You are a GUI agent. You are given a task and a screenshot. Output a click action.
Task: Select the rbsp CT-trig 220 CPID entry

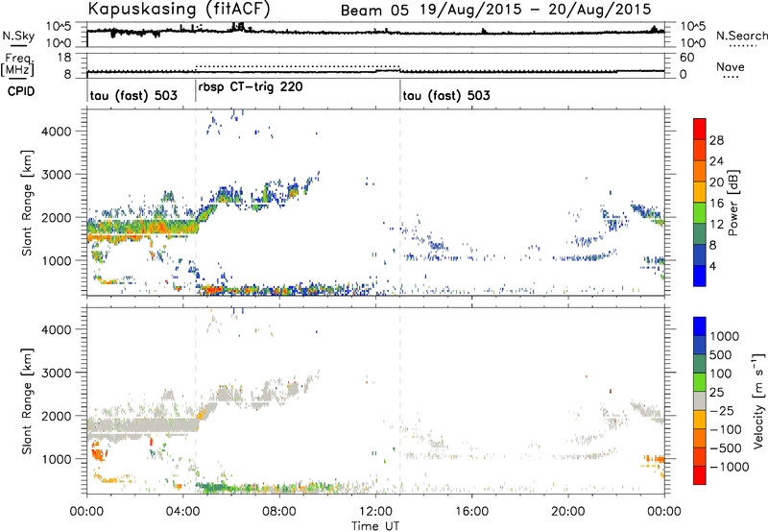[x=251, y=87]
